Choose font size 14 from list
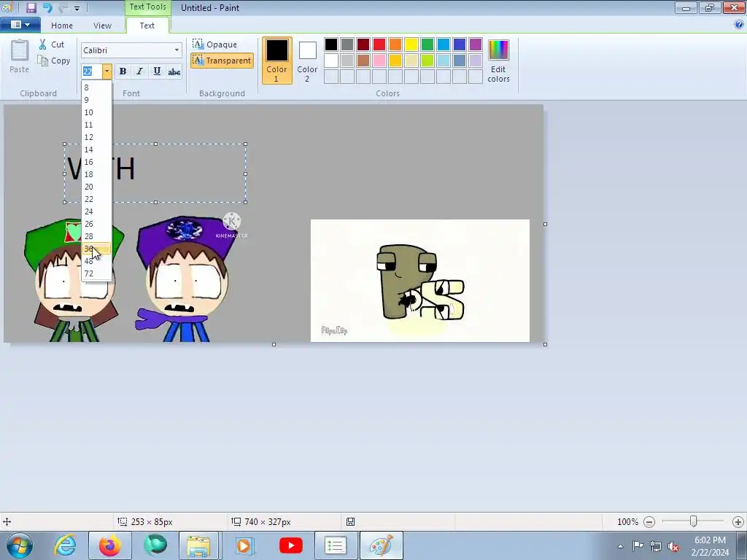 click(97, 149)
